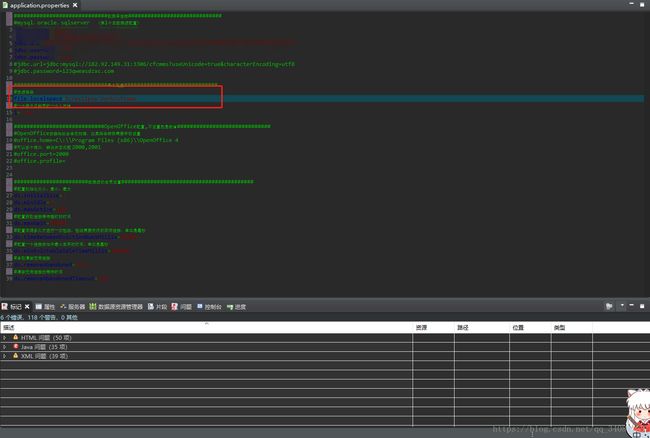Click the office.profile= comment line

point(39,161)
